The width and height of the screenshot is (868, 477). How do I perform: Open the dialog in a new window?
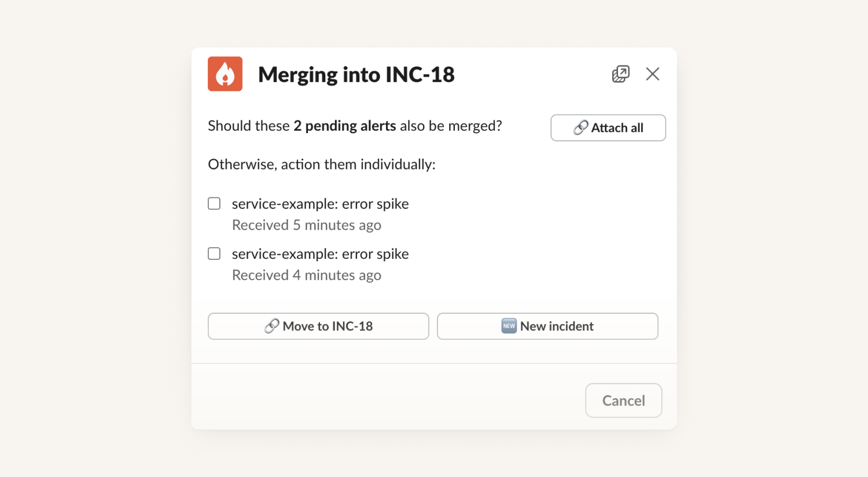(x=620, y=74)
